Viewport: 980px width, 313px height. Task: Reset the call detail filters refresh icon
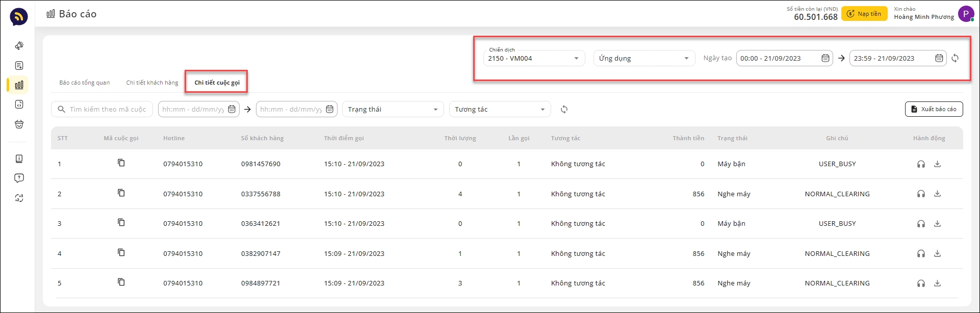[x=564, y=109]
